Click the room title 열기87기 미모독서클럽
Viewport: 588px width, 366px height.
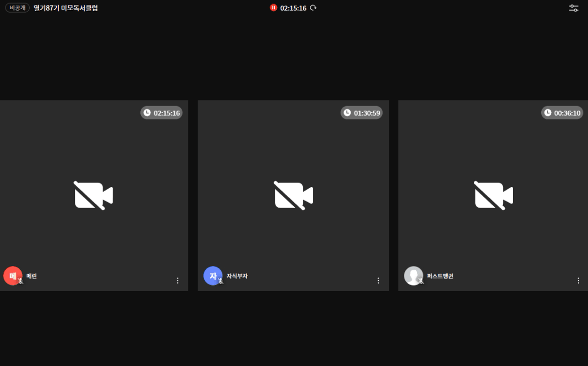(x=65, y=8)
